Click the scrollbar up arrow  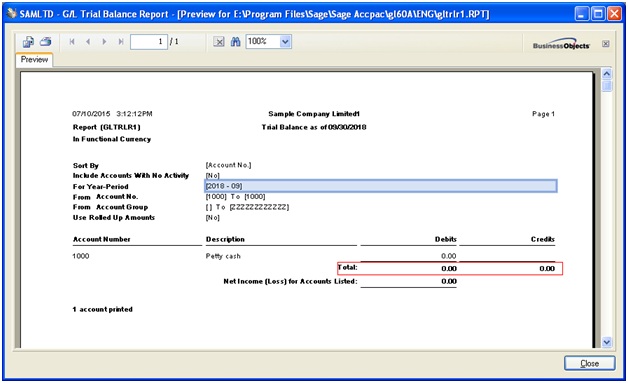607,74
